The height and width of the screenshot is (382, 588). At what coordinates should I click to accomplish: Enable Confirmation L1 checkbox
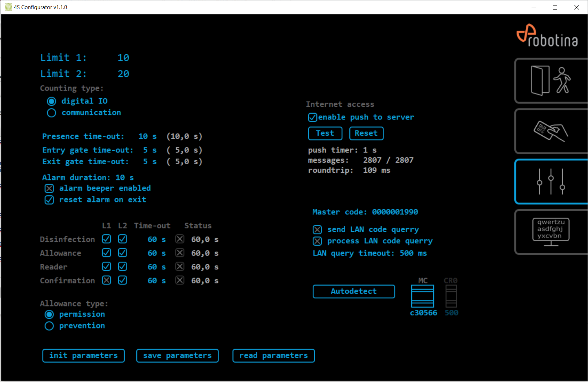pyautogui.click(x=106, y=280)
